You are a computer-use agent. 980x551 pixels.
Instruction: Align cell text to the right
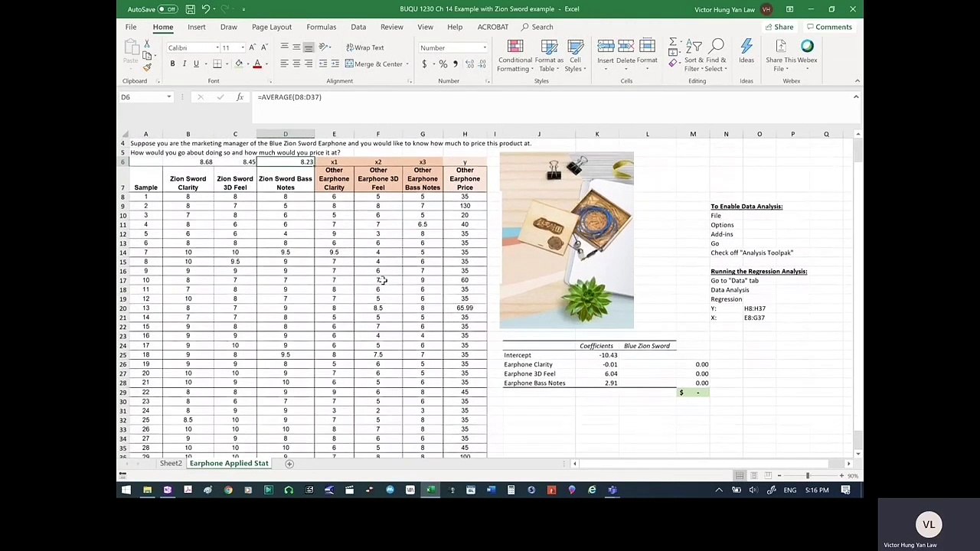click(308, 64)
